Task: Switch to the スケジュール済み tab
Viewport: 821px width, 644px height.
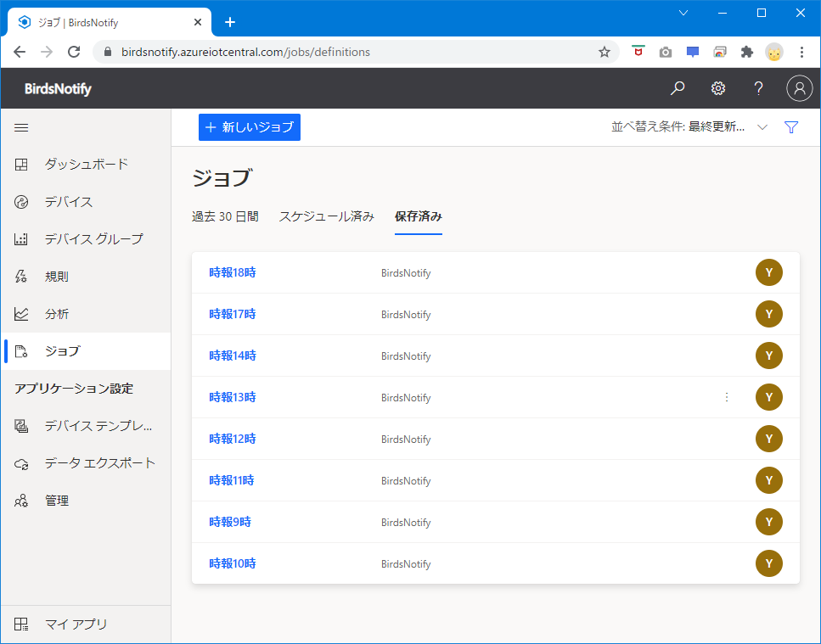Action: coord(327,216)
